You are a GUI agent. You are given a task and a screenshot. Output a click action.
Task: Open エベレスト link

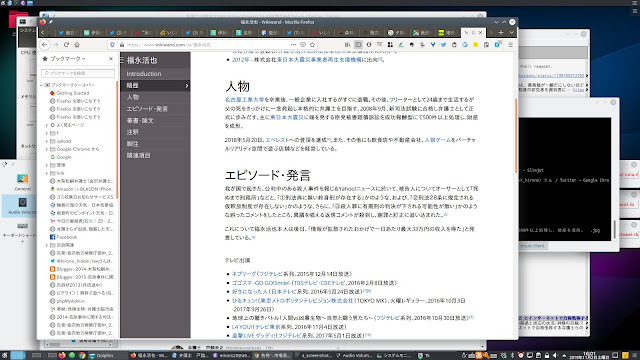(x=277, y=140)
